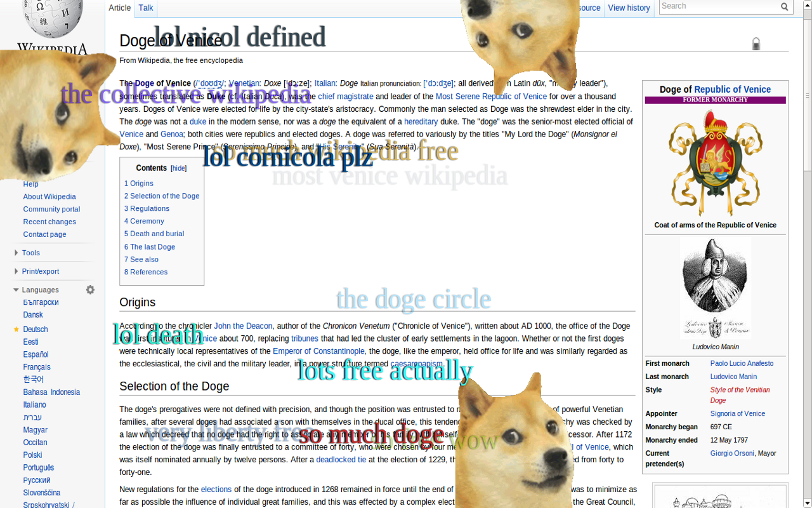Open Recent changes sidebar link

(49, 222)
